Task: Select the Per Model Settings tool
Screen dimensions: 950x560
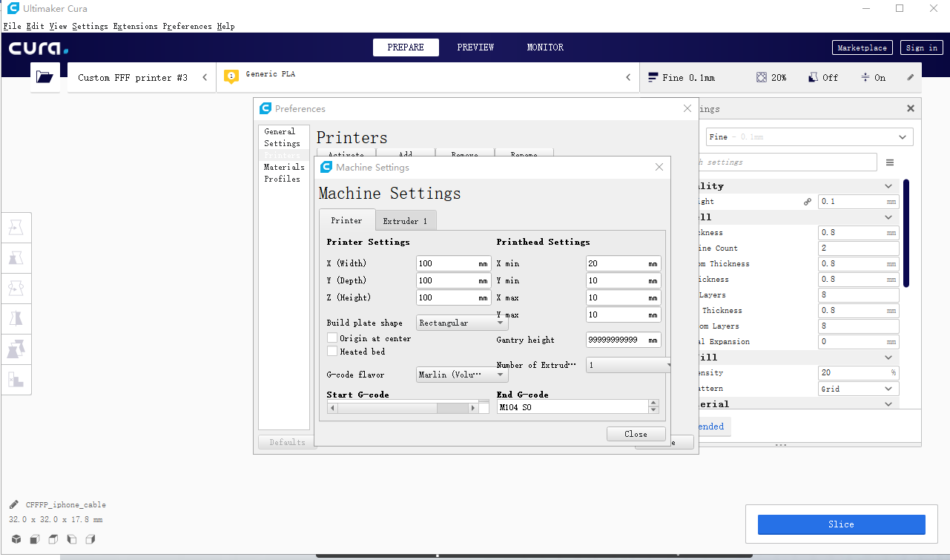Action: coord(16,349)
